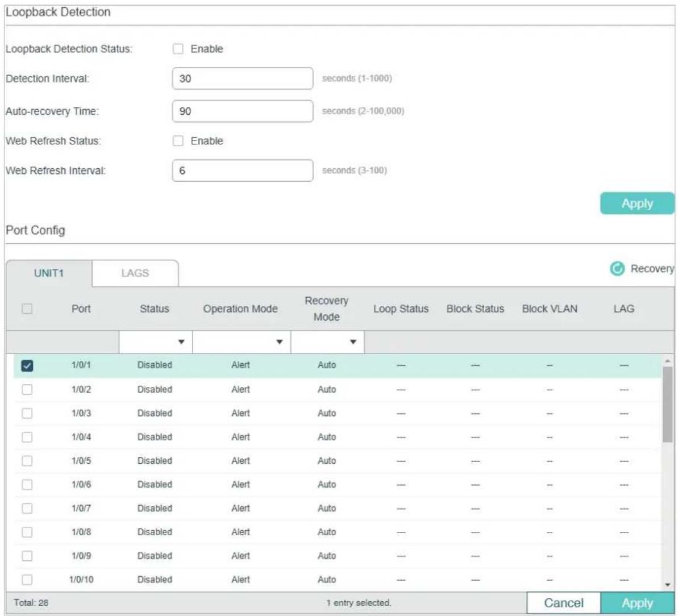
Task: Click Cancel at the table bottom
Action: 563,602
